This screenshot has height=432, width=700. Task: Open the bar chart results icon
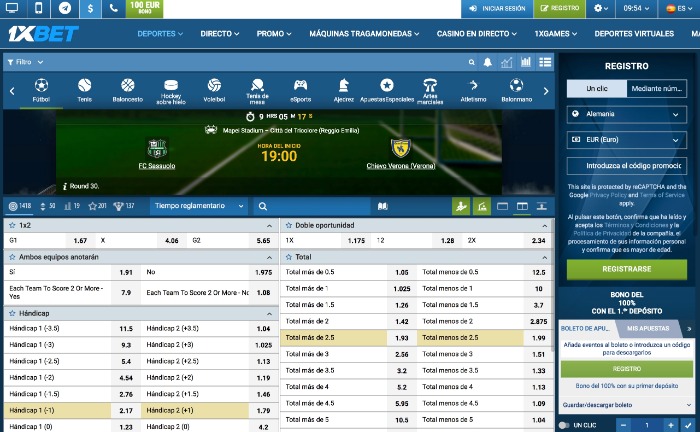(526, 62)
